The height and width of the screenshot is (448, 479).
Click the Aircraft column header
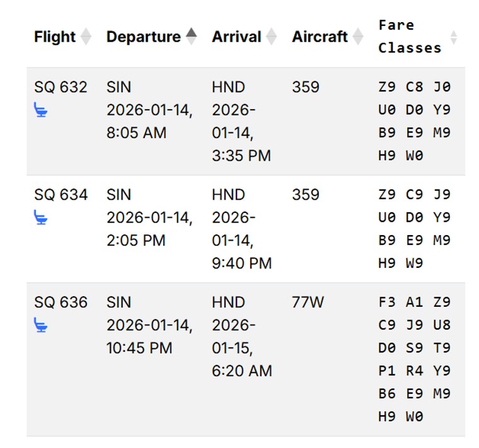click(320, 37)
